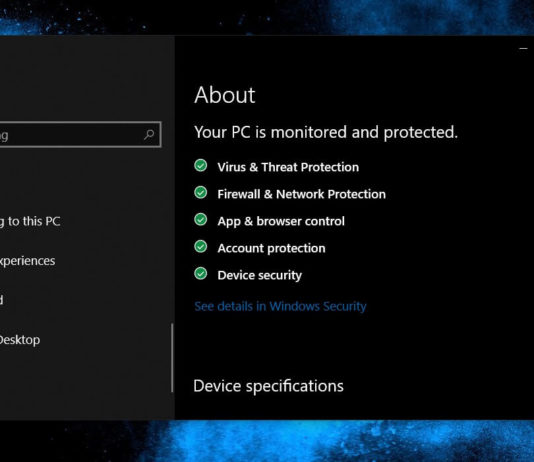Viewport: 534px width, 462px height.
Task: Click the green check beside Device security
Action: point(201,273)
